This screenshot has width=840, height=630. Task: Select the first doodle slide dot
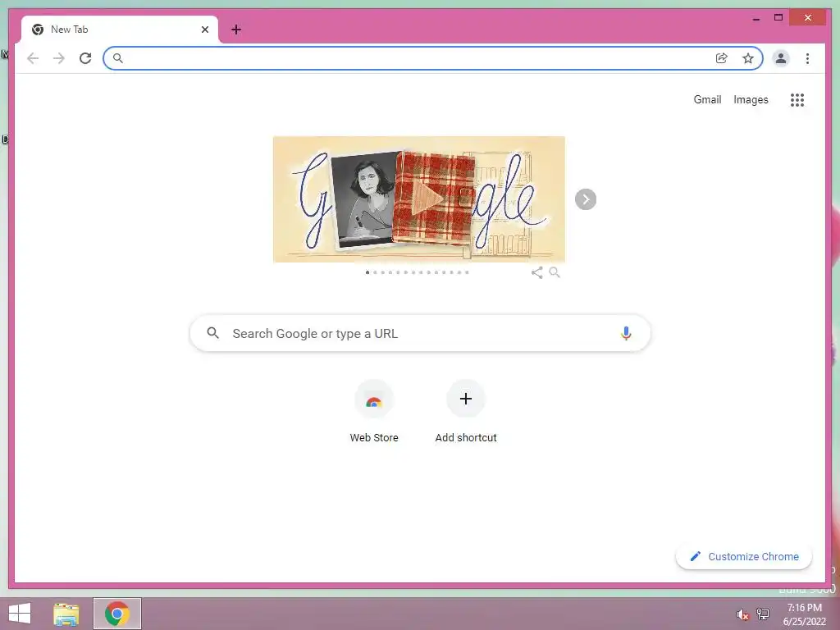[367, 272]
